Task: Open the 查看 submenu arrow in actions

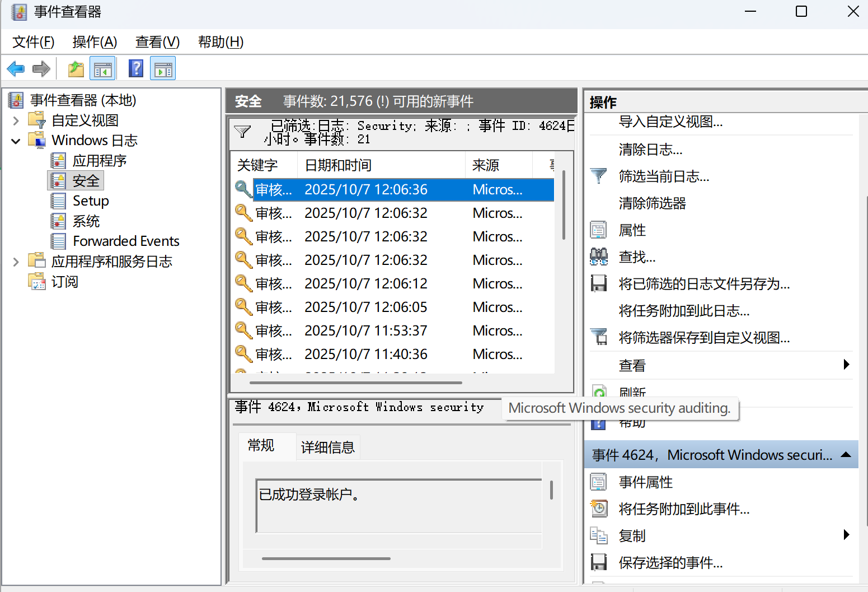Action: point(846,365)
